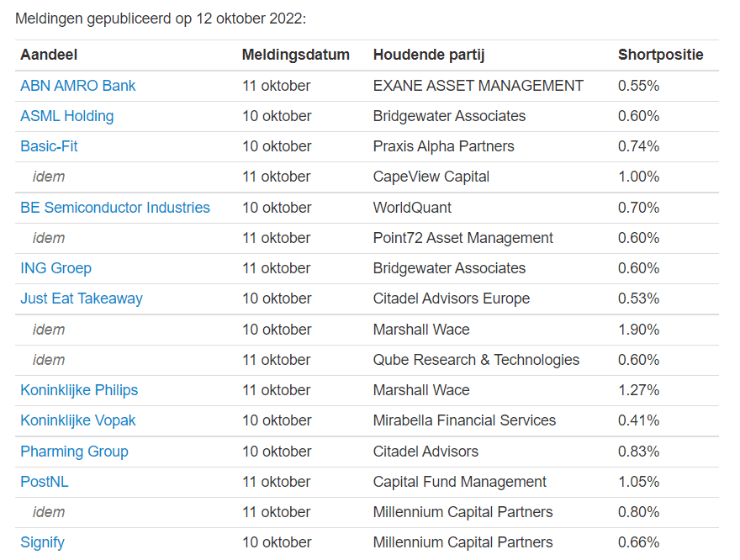Viewport: 740px width, 560px height.
Task: Select the Shortpositie column header
Action: (661, 55)
